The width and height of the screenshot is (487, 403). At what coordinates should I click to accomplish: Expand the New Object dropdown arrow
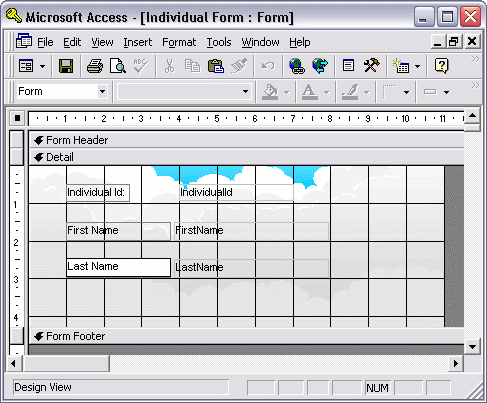coord(417,66)
